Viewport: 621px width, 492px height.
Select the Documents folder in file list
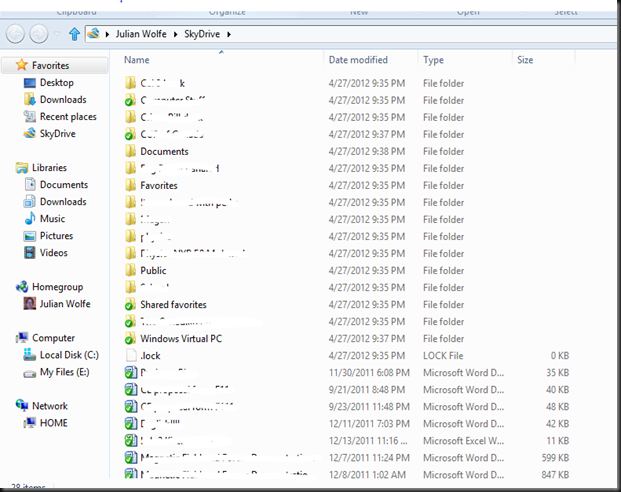pos(164,151)
